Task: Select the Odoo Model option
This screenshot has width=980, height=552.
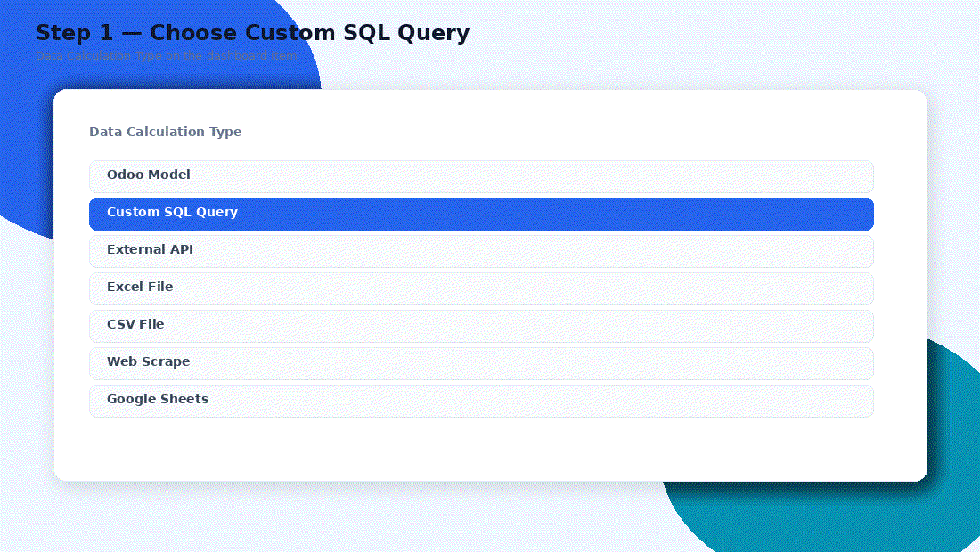Action: pyautogui.click(x=481, y=176)
